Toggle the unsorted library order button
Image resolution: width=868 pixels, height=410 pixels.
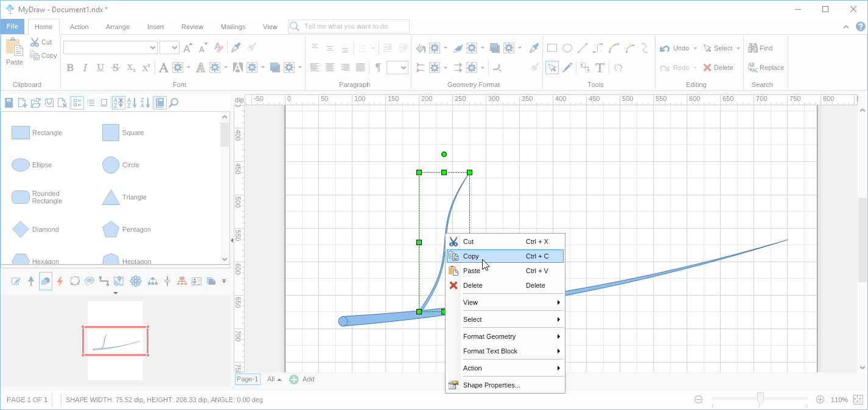pyautogui.click(x=119, y=103)
